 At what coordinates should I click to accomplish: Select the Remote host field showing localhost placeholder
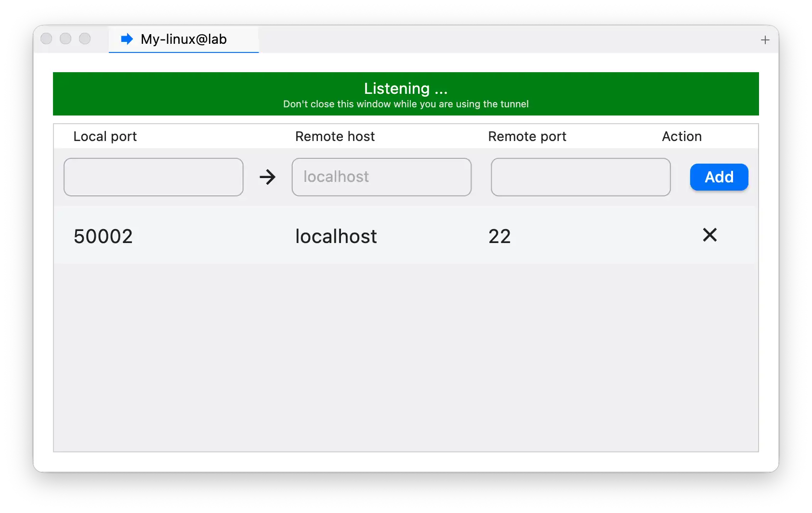381,177
